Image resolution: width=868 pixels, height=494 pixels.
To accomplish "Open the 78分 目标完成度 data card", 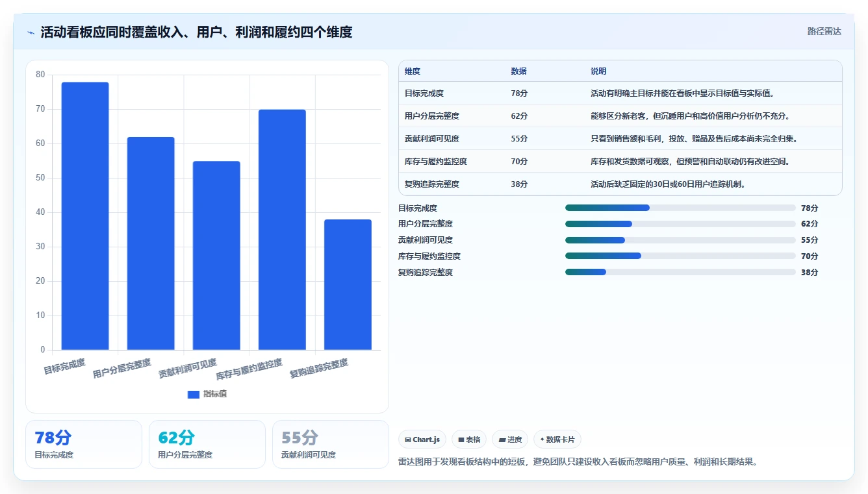I will coord(84,444).
